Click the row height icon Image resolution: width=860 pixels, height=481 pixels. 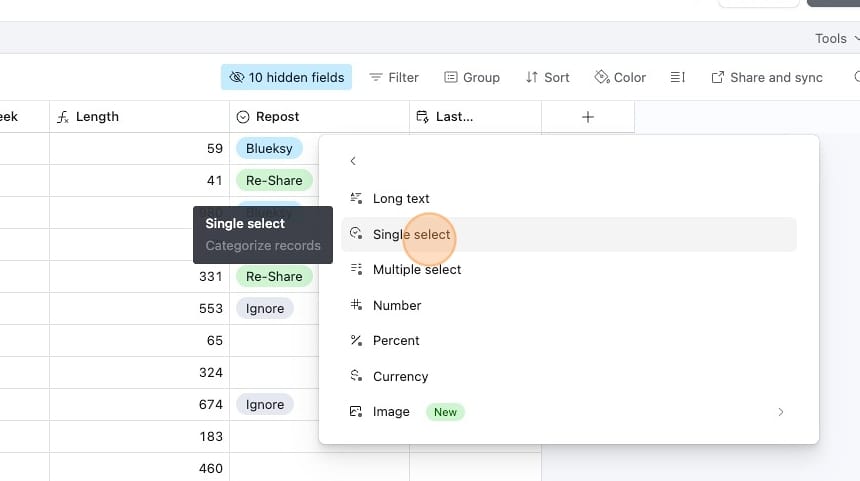pos(678,77)
